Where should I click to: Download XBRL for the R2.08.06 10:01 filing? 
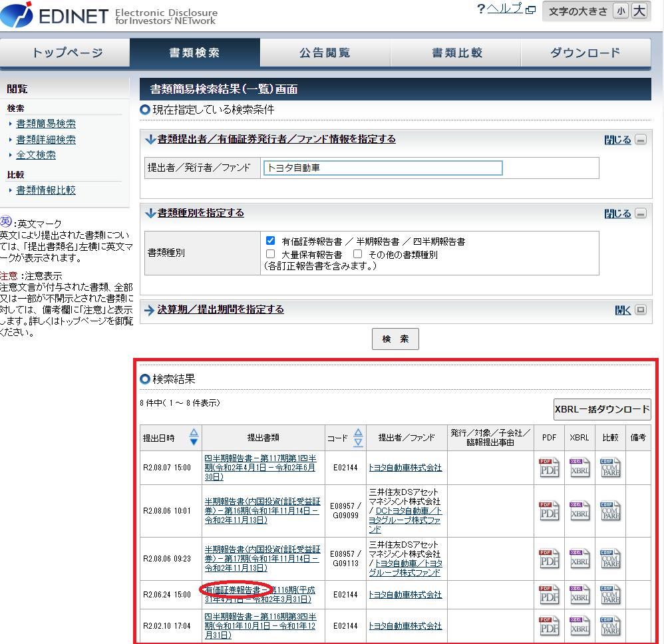coord(580,511)
